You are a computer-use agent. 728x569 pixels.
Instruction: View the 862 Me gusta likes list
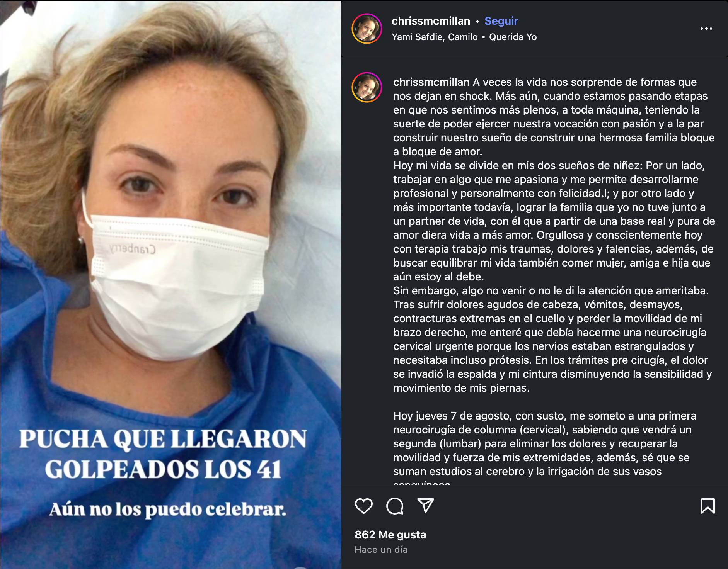point(390,535)
